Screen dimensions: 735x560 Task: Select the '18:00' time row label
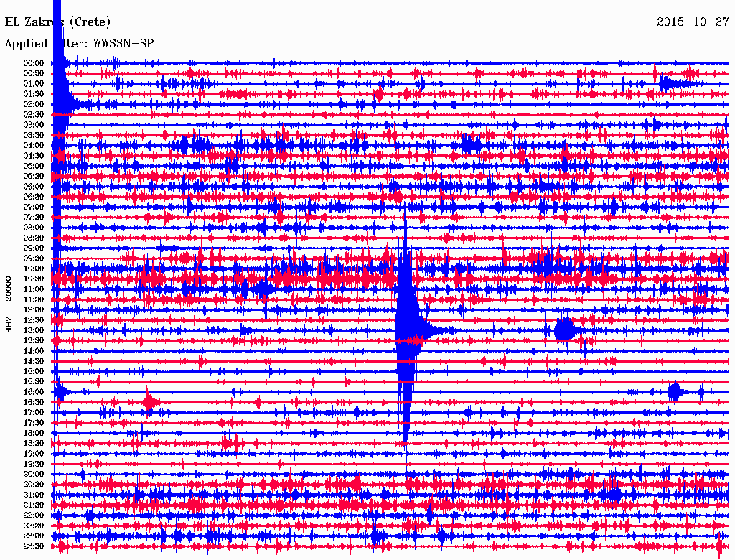(x=34, y=434)
